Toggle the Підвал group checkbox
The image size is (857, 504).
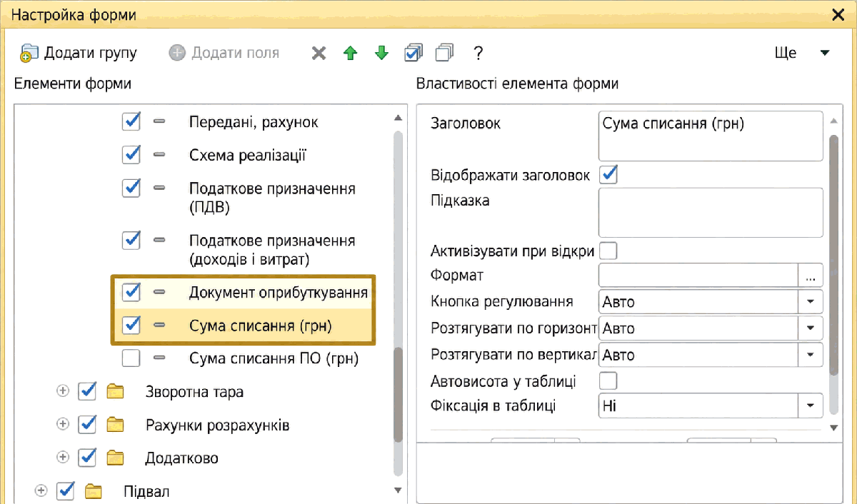coord(66,490)
